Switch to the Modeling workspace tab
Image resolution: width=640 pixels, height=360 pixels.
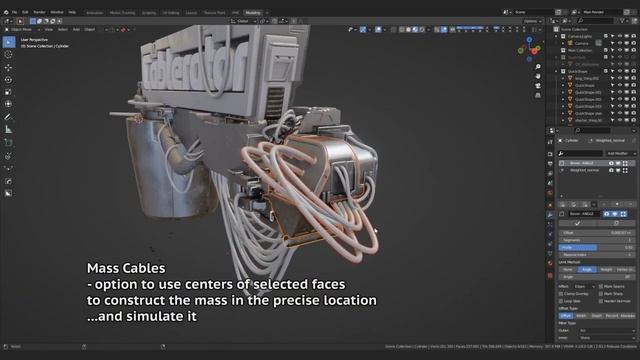(253, 13)
